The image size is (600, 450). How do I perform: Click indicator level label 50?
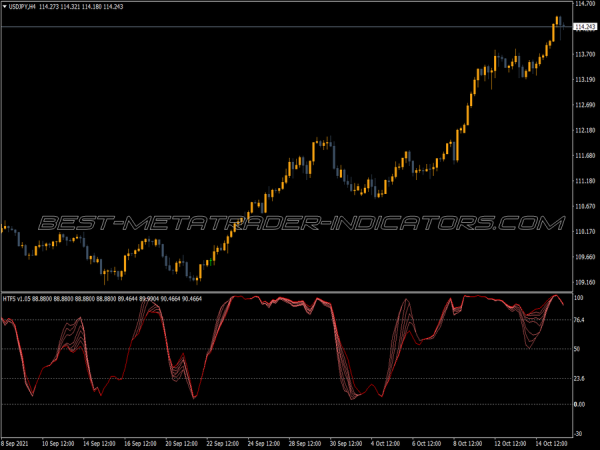point(577,349)
